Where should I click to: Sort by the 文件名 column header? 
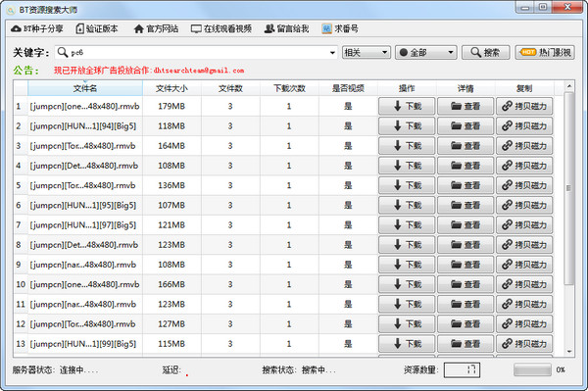pos(85,88)
